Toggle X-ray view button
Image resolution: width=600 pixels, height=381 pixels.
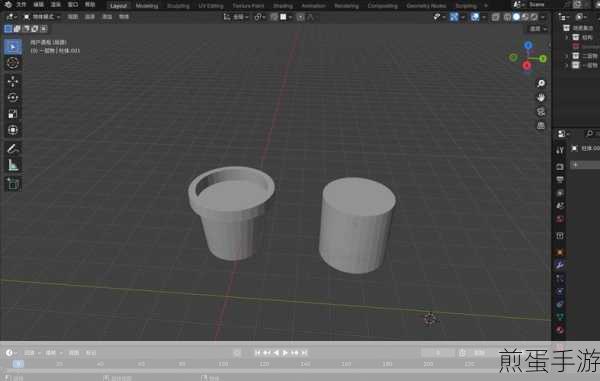coord(496,17)
